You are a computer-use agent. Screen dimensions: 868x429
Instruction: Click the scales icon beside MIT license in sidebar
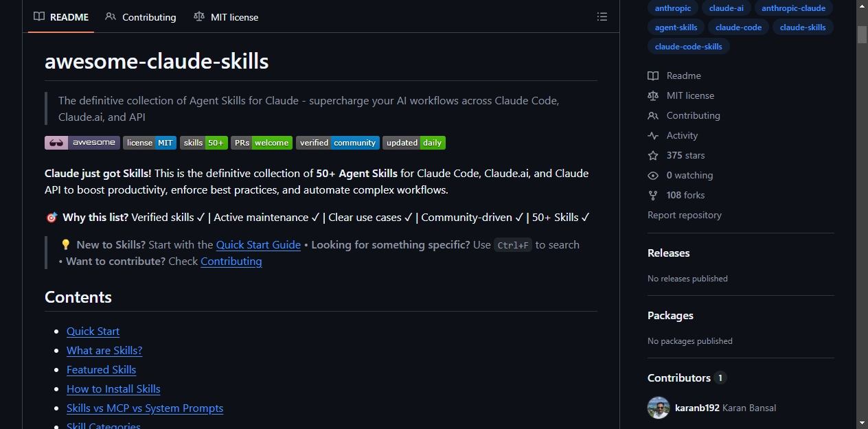[x=653, y=95]
